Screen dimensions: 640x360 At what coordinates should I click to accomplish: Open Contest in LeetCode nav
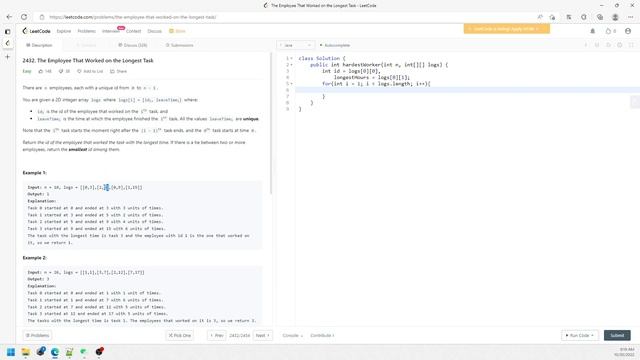(133, 31)
